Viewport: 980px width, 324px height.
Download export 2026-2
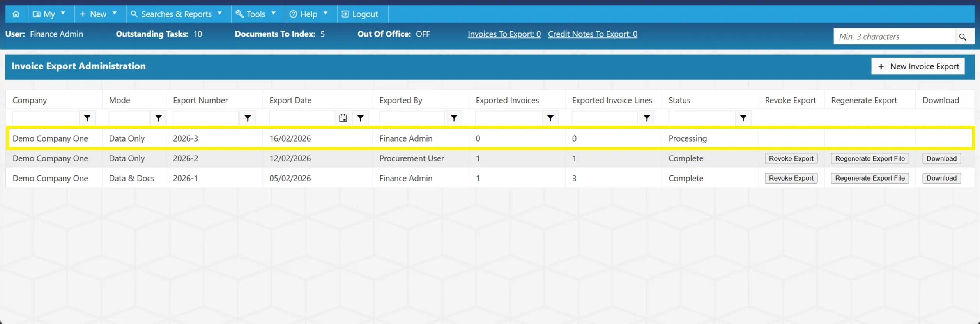click(941, 158)
